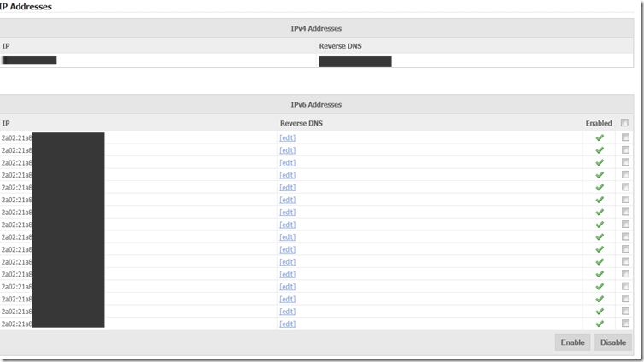
Task: Click the Reverse DNS header in the IPv4 table
Action: tap(341, 46)
